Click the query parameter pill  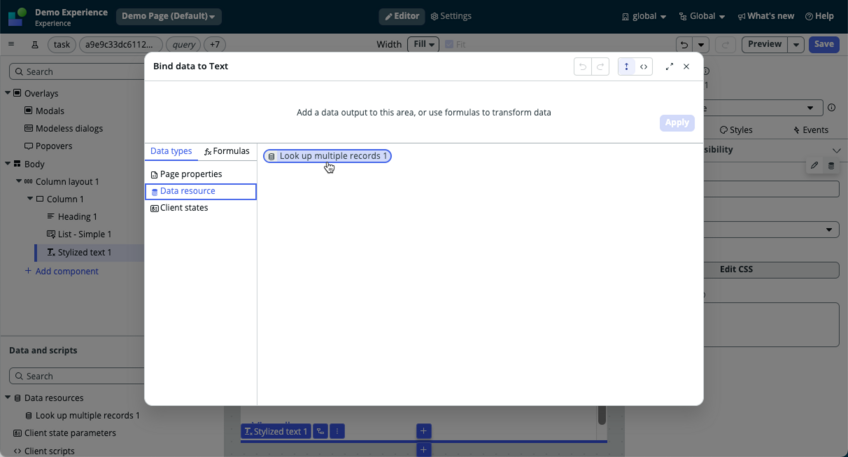coord(183,45)
